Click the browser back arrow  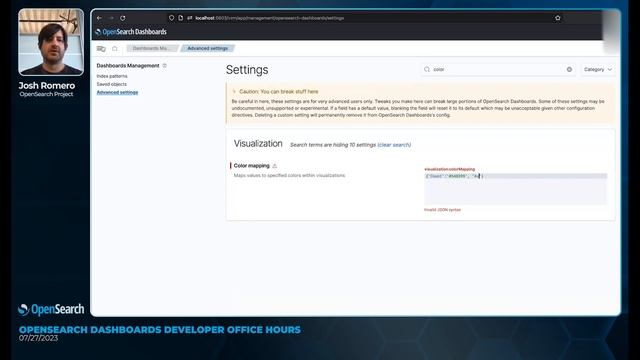point(99,18)
